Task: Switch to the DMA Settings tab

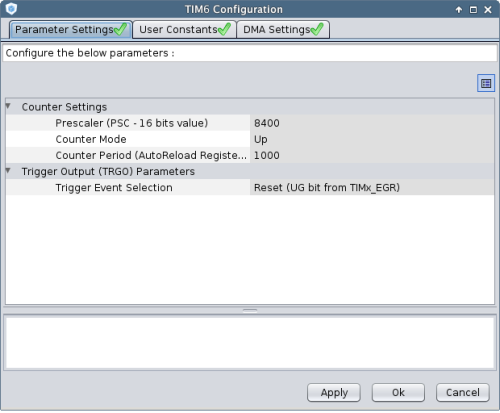Action: pos(283,30)
